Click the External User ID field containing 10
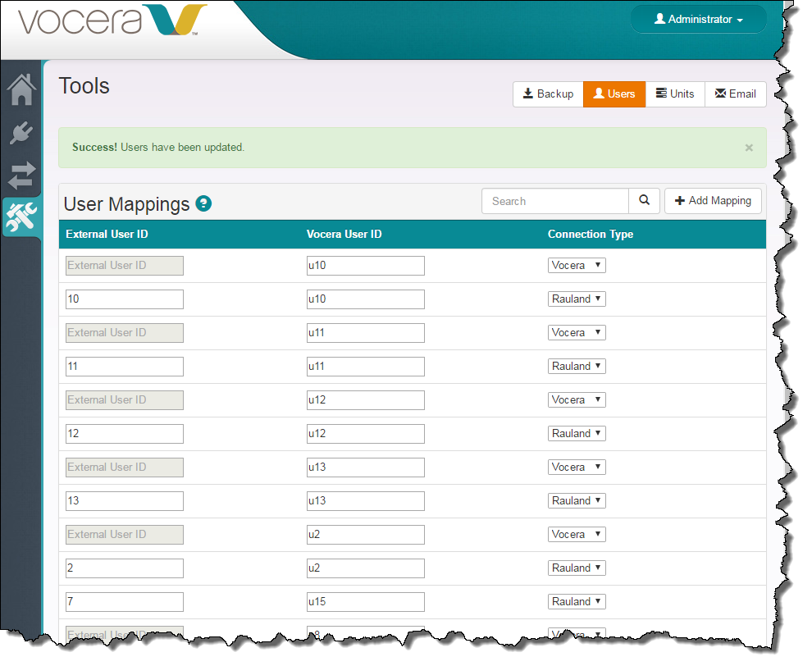The height and width of the screenshot is (666, 812). tap(125, 299)
